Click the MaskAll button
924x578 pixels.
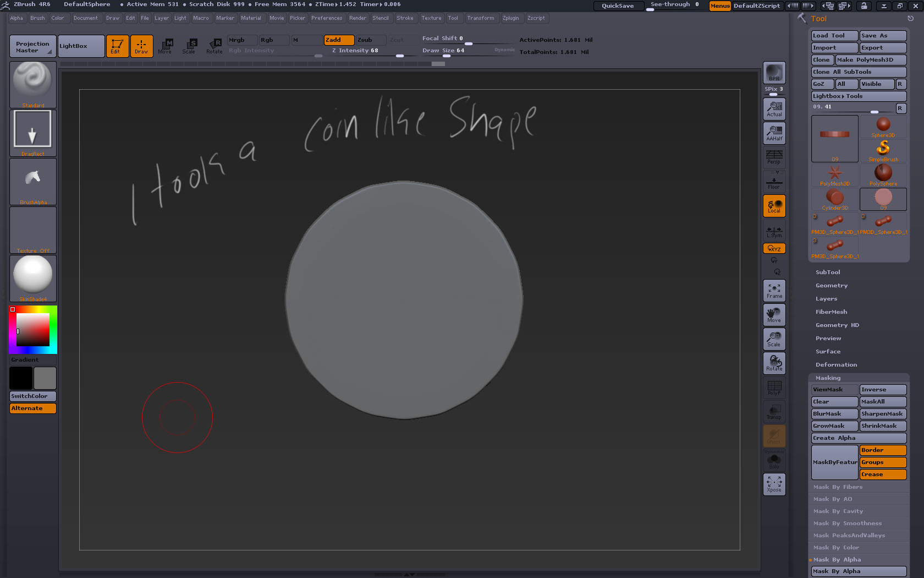coord(883,402)
